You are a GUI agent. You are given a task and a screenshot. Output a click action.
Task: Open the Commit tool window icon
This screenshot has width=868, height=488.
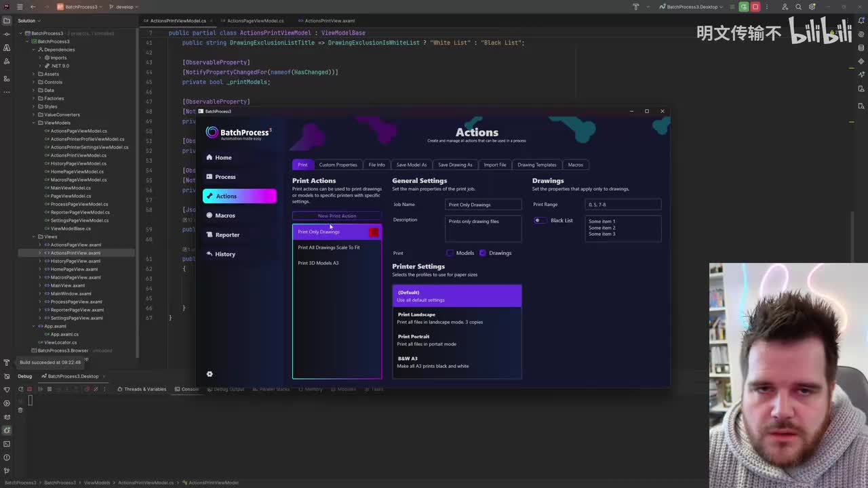7,34
